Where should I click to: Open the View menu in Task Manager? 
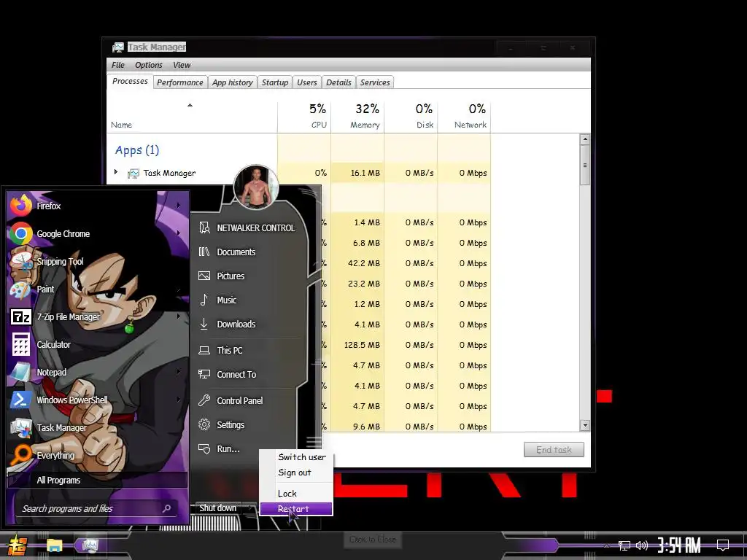click(182, 65)
